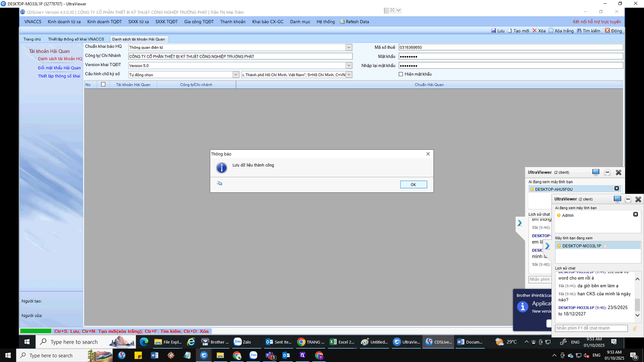Enable the Hiện mật khẩu checkbox
The width and height of the screenshot is (644, 362).
(x=401, y=74)
